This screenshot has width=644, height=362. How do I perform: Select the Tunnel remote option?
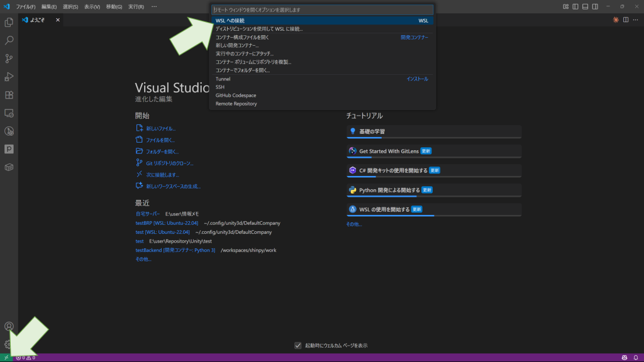pyautogui.click(x=323, y=79)
